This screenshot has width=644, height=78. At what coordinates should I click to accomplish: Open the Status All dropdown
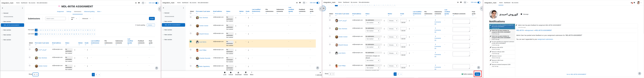click(74, 18)
